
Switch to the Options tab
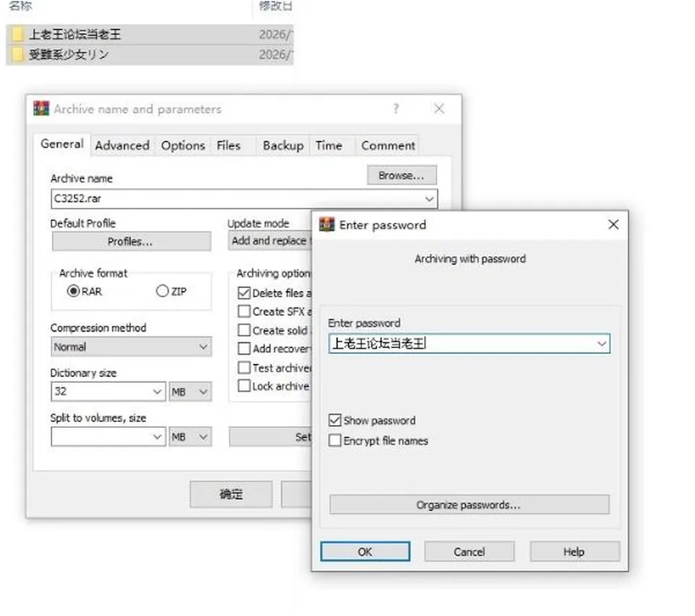pos(183,145)
